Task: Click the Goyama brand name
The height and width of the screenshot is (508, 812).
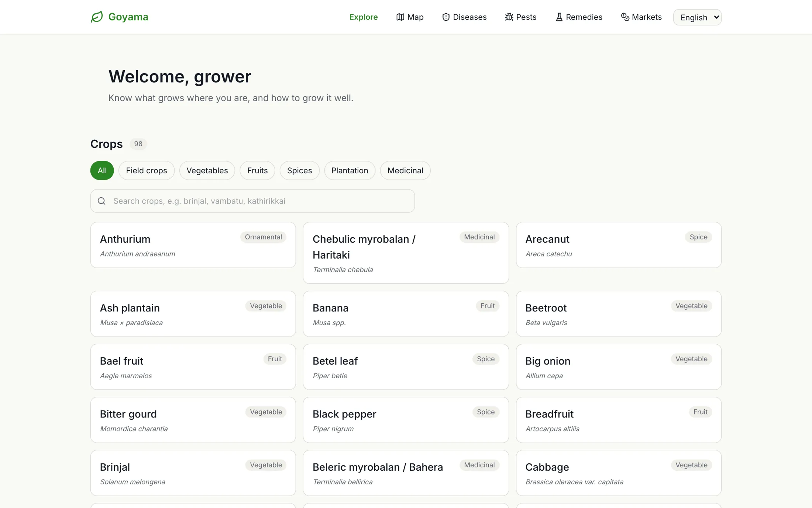Action: (128, 17)
